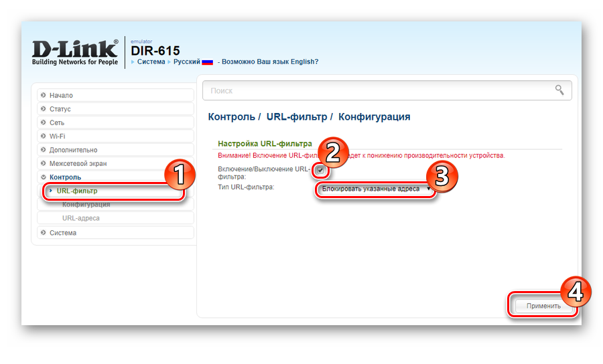
Task: Click the Russian flag icon
Action: click(207, 62)
